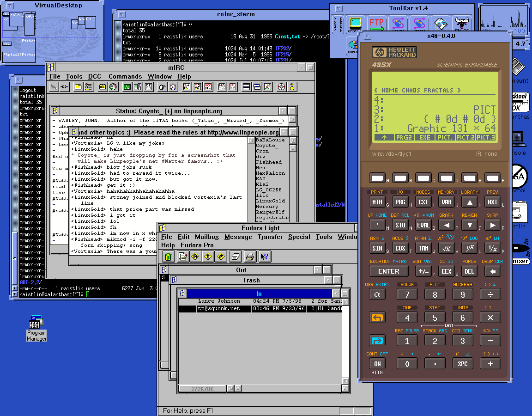Image resolution: width=532 pixels, height=416 pixels.
Task: Click the right-turn arrow sign icon in Eudora
Action: coord(221,257)
